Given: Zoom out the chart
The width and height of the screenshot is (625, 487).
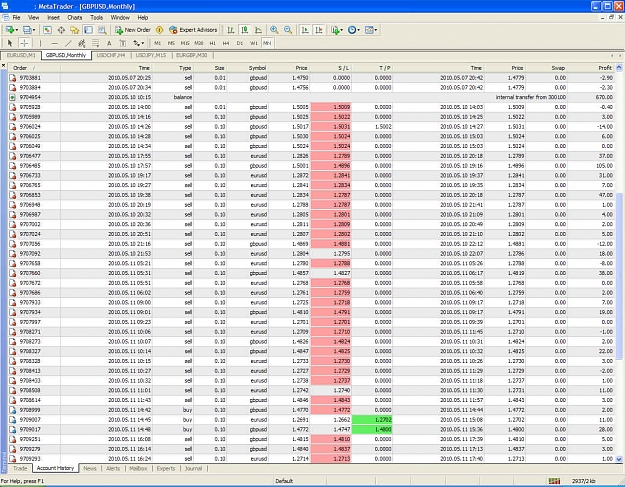Looking at the screenshot, I should tap(288, 30).
